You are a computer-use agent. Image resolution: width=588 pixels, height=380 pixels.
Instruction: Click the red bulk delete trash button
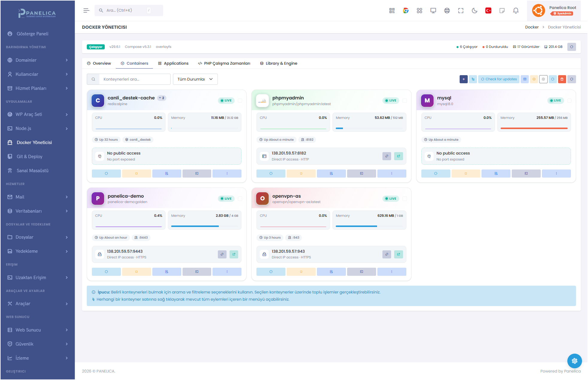click(562, 79)
